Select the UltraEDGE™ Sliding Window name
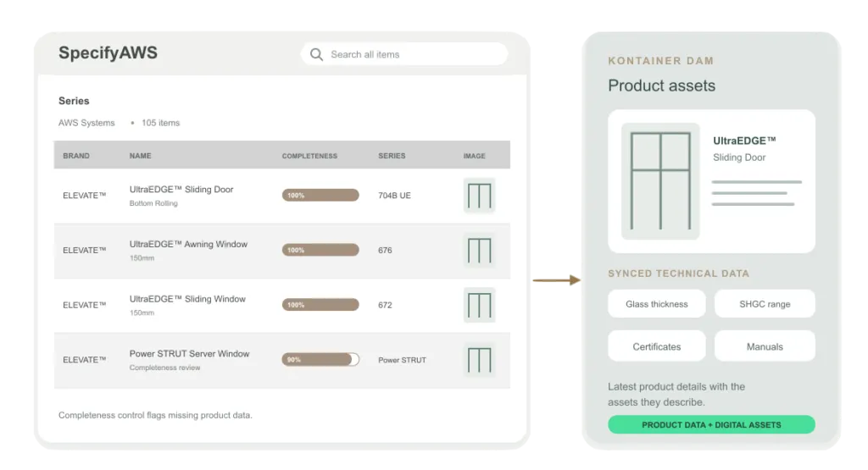This screenshot has height=470, width=868. click(187, 299)
